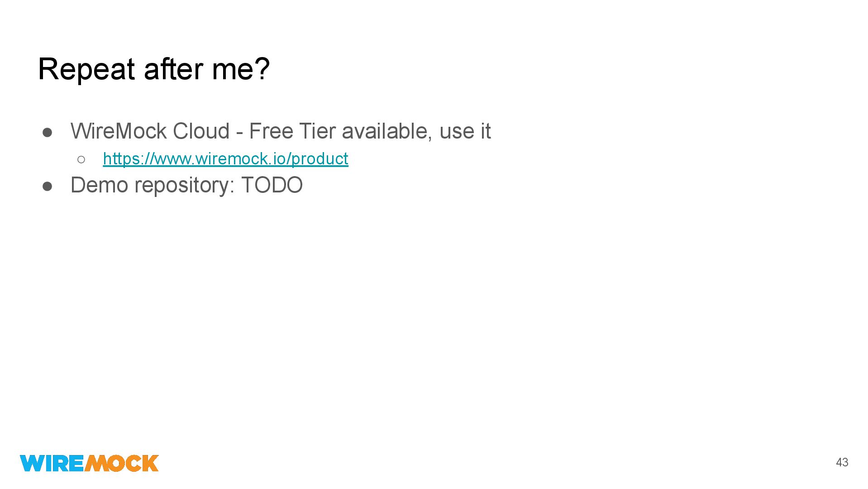
Task: Click the words 'Free Tier'
Action: 292,131
